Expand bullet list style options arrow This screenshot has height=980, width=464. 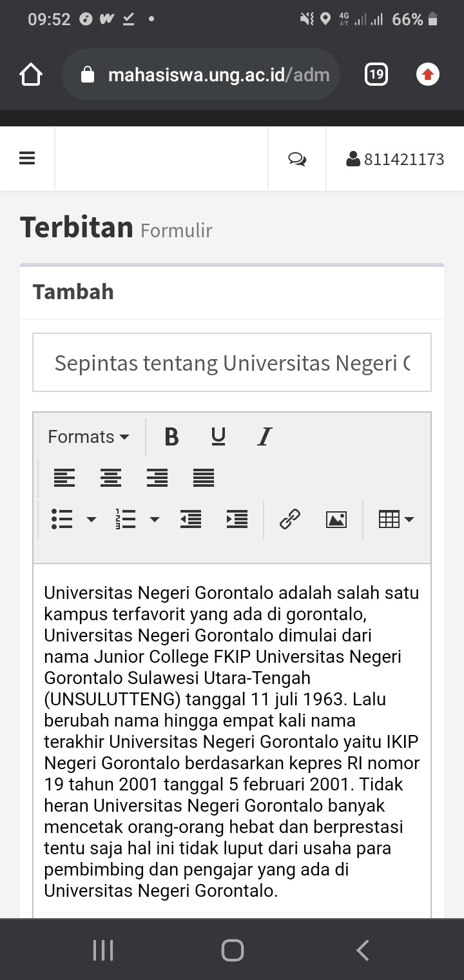(92, 519)
